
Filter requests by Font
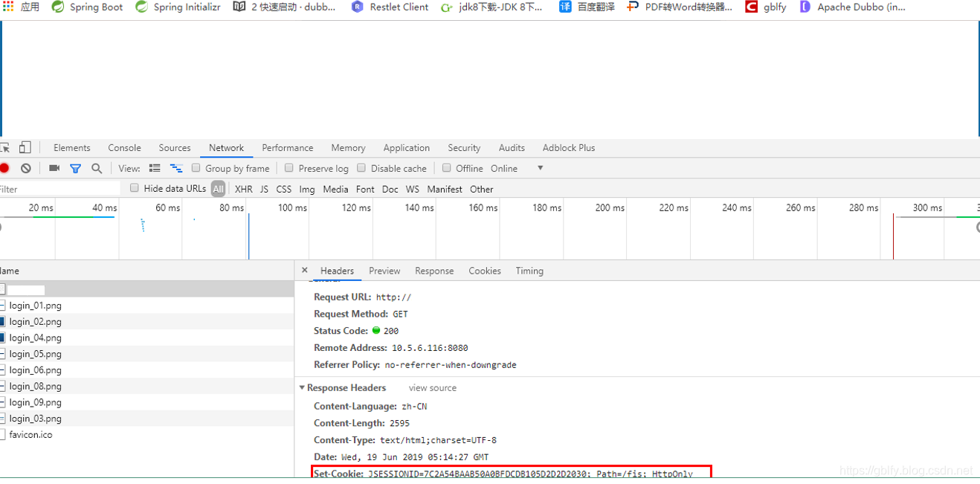[x=365, y=190]
